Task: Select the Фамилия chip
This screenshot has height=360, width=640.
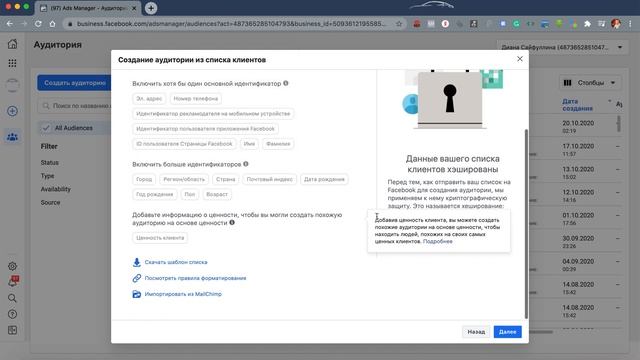Action: pos(278,144)
